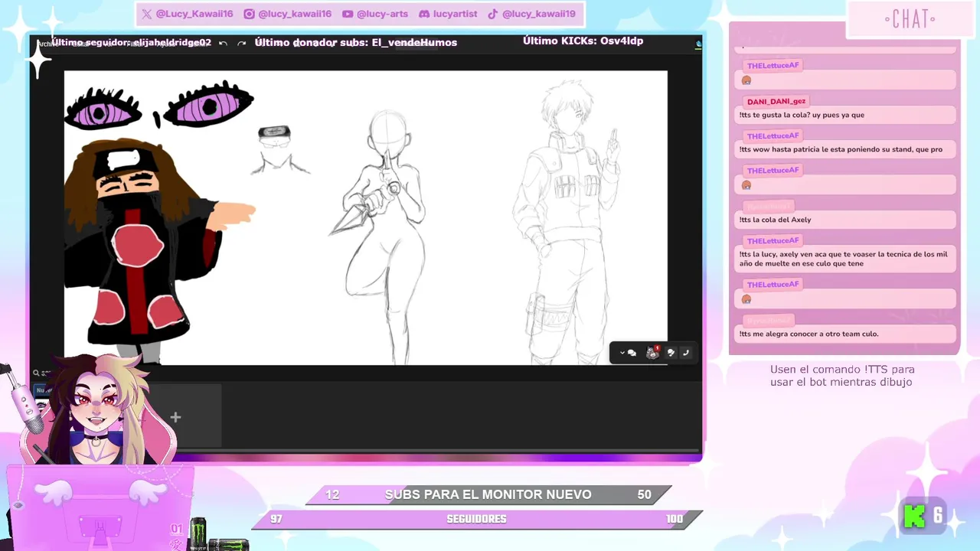The height and width of the screenshot is (551, 980).
Task: Click the TikTok icon in the socials banner
Action: (493, 14)
